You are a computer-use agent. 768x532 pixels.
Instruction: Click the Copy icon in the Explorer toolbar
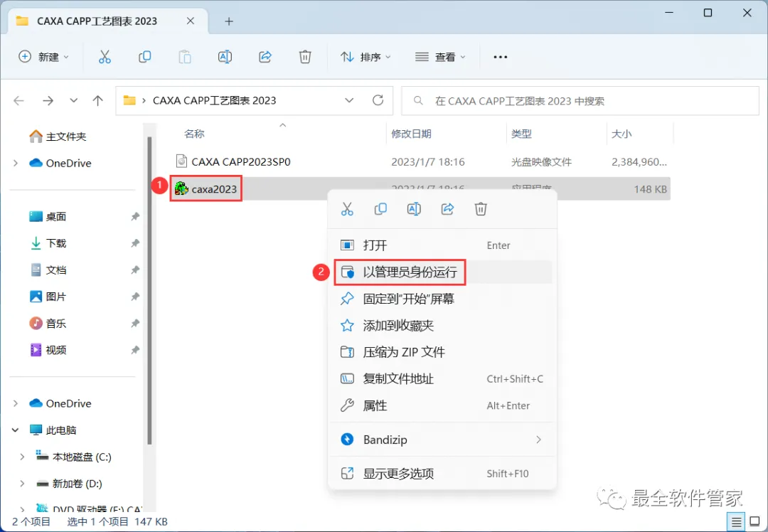click(x=144, y=57)
